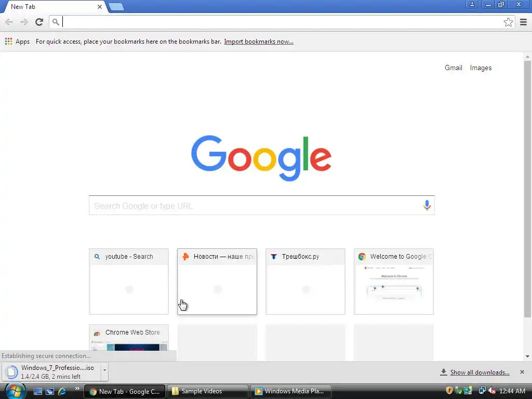The image size is (532, 399).
Task: Bookmark this page with the star icon
Action: click(508, 22)
